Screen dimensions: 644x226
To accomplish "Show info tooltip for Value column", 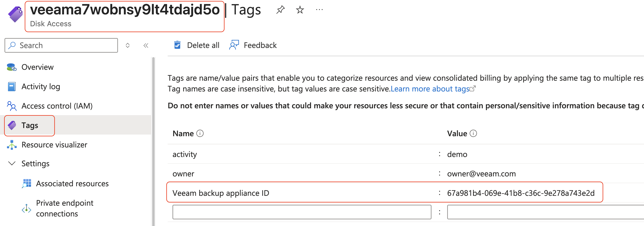I will pyautogui.click(x=473, y=133).
